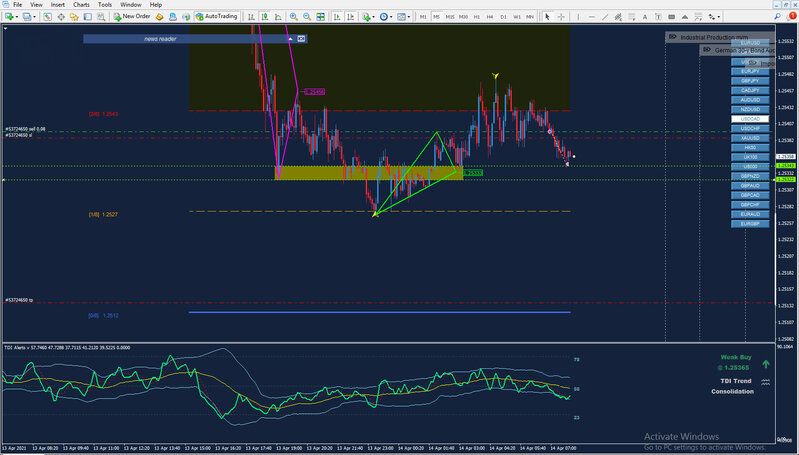This screenshot has height=455, width=799.
Task: Toggle the chart shift icon
Action: point(351,17)
